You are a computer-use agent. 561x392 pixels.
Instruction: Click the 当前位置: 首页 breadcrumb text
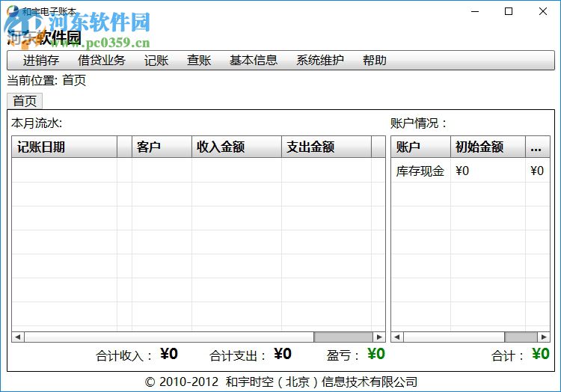[x=46, y=80]
